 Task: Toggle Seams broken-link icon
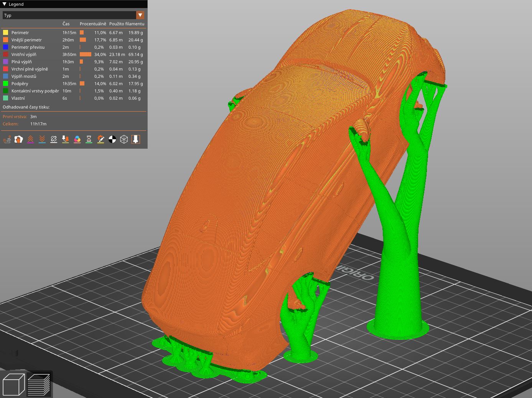tap(54, 139)
